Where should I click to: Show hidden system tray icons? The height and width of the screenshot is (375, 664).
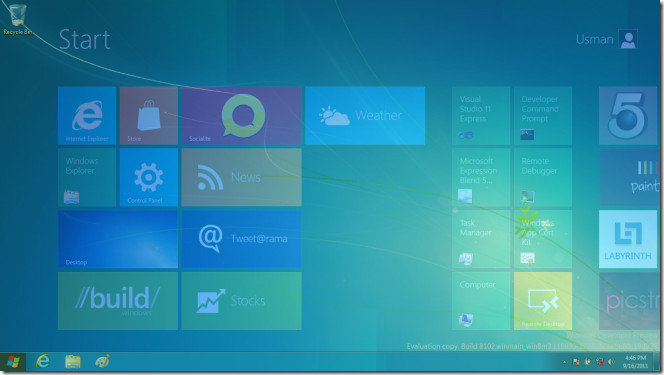[564, 362]
